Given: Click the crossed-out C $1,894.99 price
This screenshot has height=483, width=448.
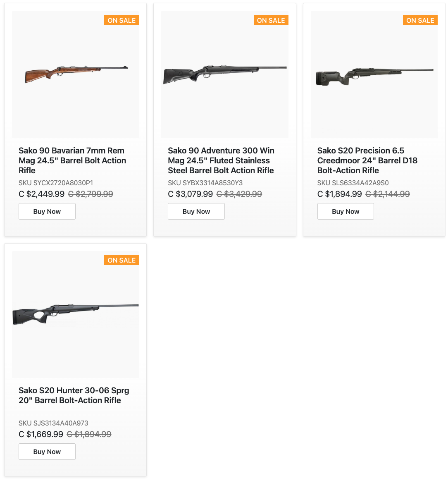Looking at the screenshot, I should 89,434.
